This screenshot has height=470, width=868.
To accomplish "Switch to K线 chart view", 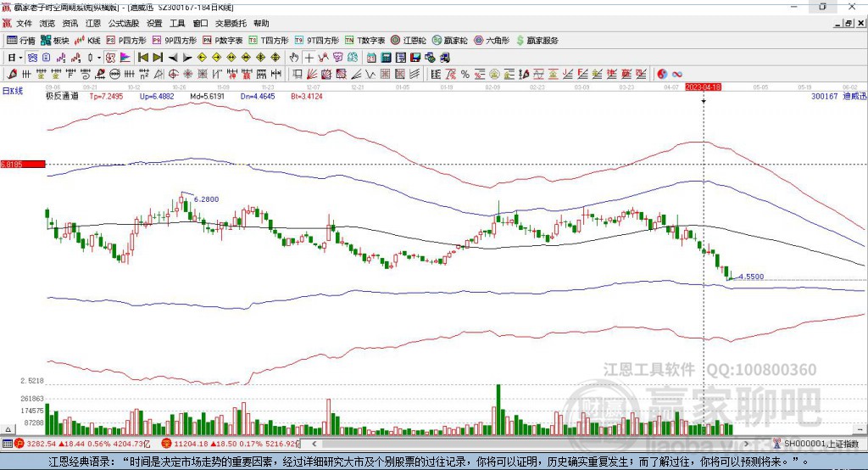I will click(87, 41).
